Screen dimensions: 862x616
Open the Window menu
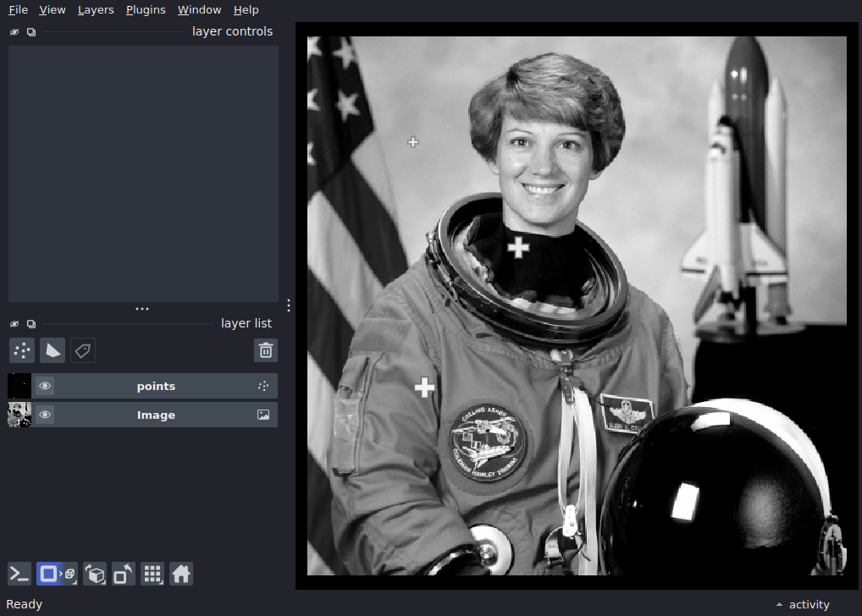pos(199,10)
